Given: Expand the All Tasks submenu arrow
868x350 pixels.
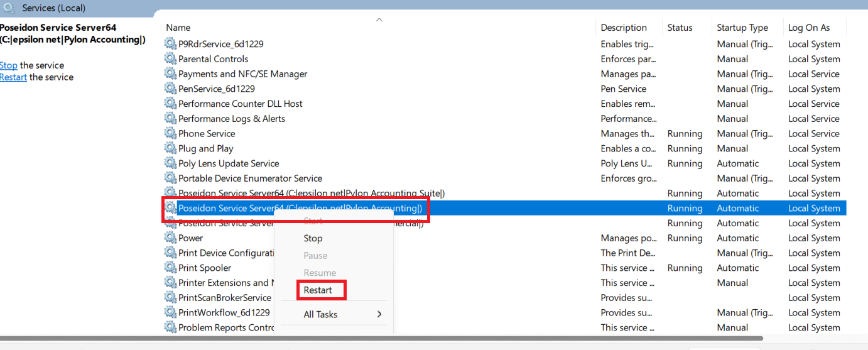Looking at the screenshot, I should pyautogui.click(x=379, y=314).
